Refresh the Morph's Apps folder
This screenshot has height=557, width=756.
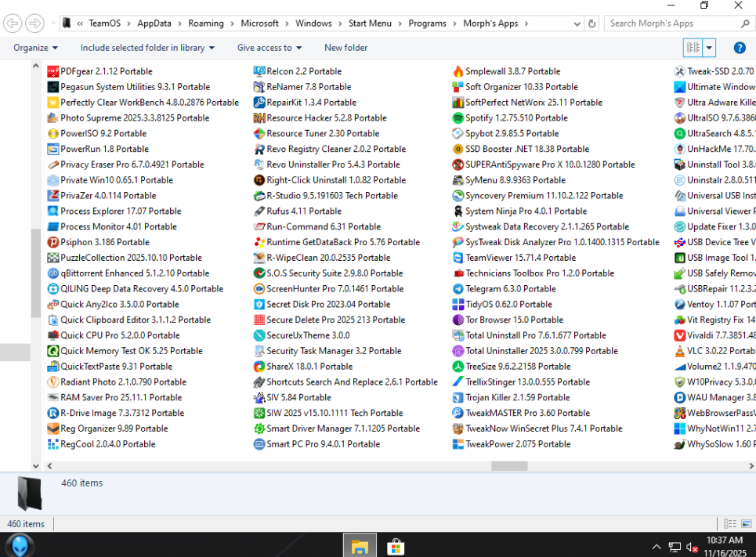coord(592,24)
